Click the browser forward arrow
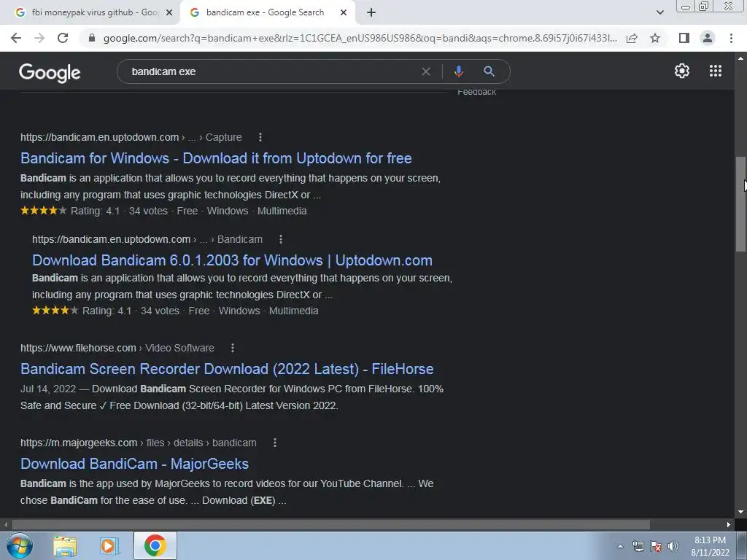Image resolution: width=747 pixels, height=560 pixels. click(x=39, y=38)
